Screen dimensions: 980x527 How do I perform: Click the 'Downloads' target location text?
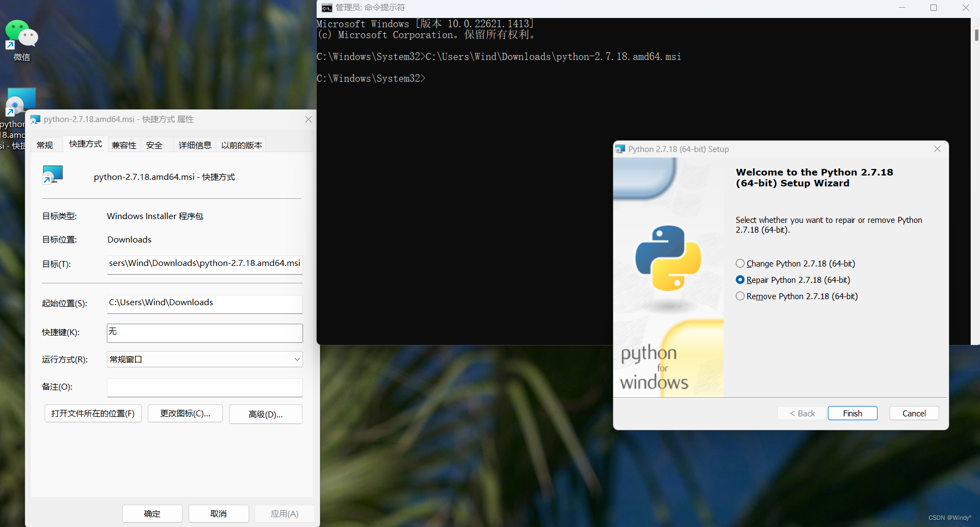(129, 239)
